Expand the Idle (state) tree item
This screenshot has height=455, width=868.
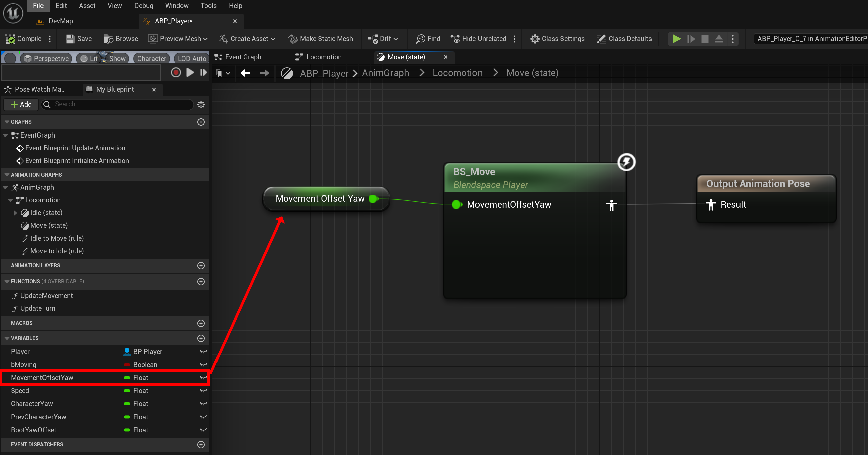click(15, 213)
